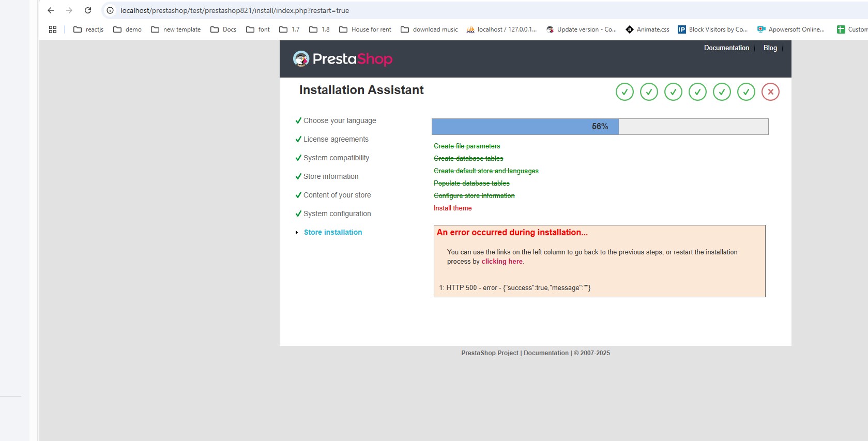Open the Documentation header link
The height and width of the screenshot is (441, 868).
click(726, 48)
